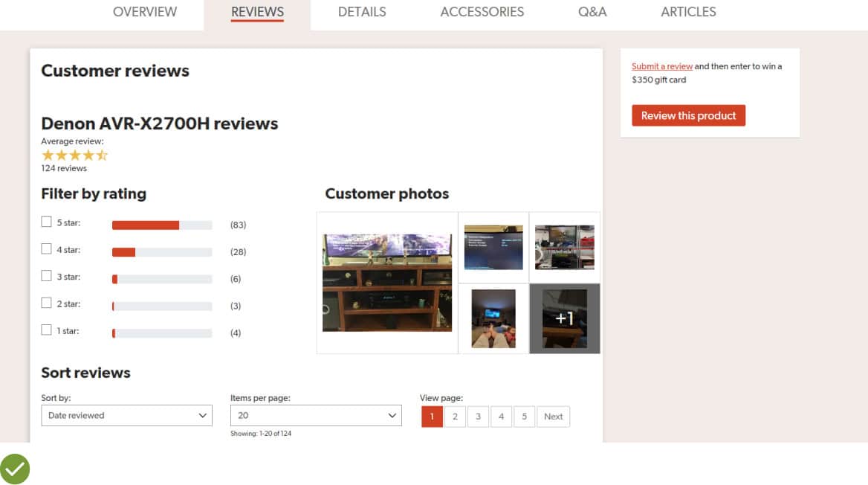Screen dimensions: 868x485
Task: Switch to the Overview tab
Action: tap(145, 12)
